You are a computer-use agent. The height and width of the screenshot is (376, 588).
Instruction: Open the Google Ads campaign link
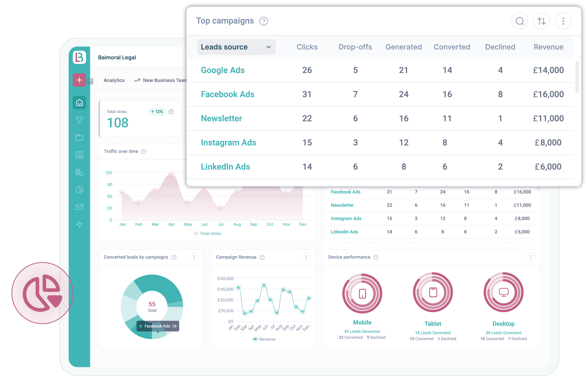pos(222,70)
